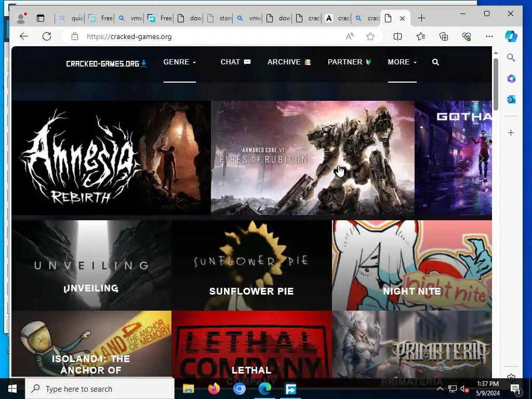Switch to the 'stor' tab
The image size is (532, 399).
220,18
